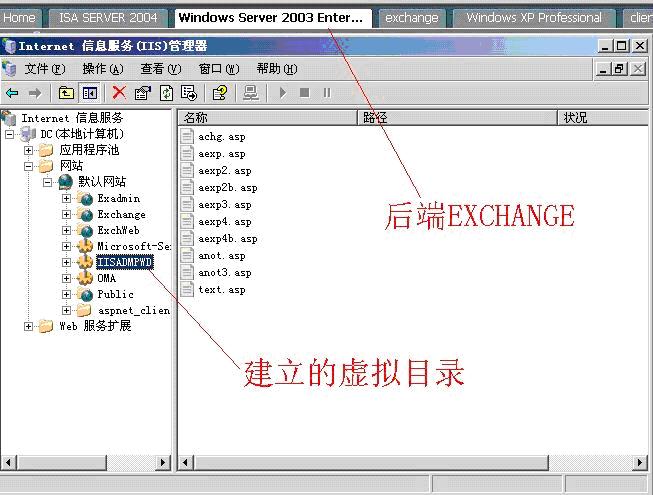Click the connect to computer icon

[x=251, y=93]
